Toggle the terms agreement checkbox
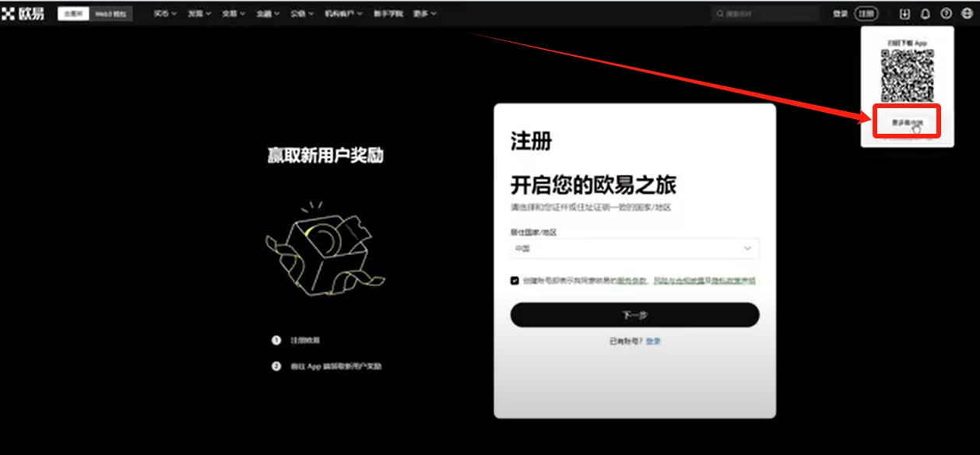This screenshot has width=980, height=455. 515,281
